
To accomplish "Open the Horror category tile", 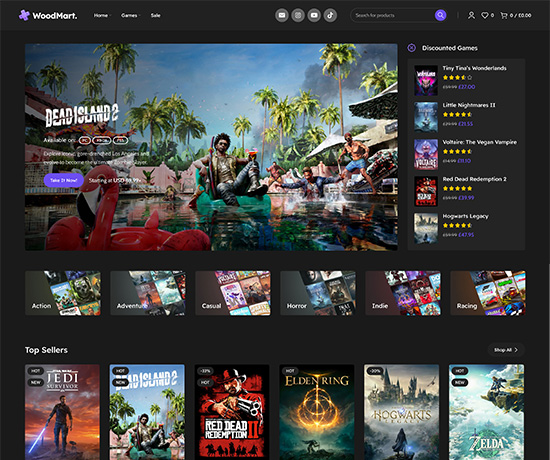I will click(x=317, y=293).
